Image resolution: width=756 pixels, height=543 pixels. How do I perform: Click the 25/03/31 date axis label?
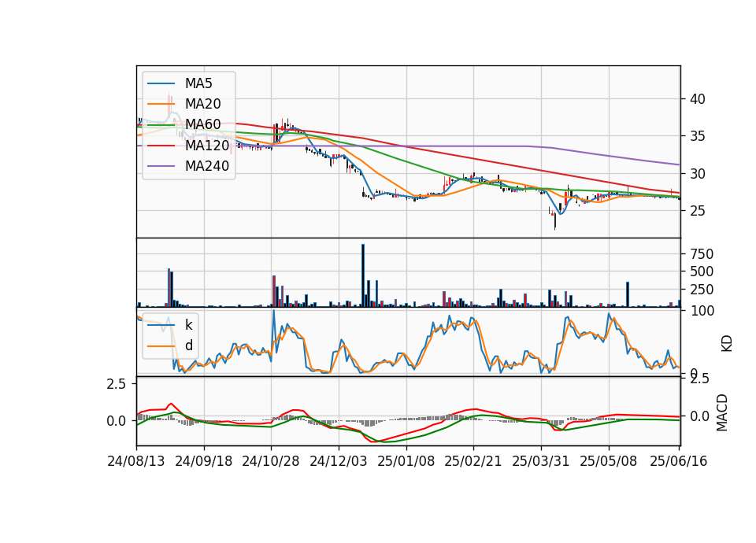coord(540,461)
